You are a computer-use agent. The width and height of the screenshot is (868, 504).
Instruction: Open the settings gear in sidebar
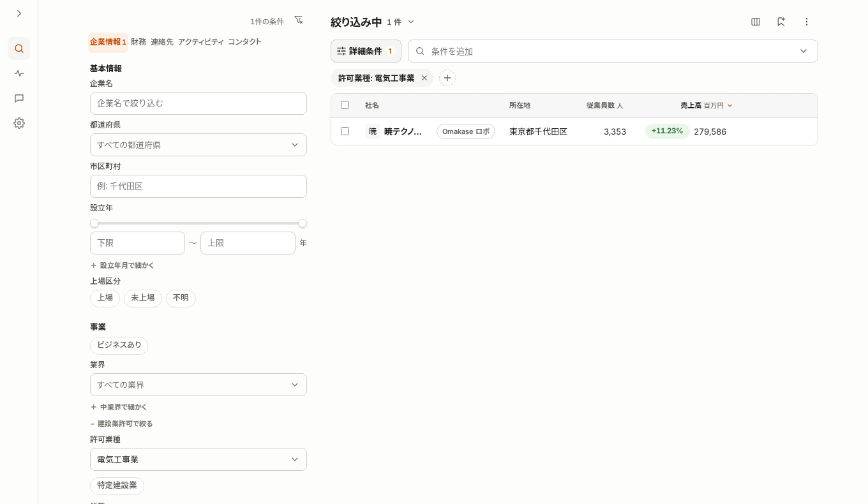click(x=19, y=123)
